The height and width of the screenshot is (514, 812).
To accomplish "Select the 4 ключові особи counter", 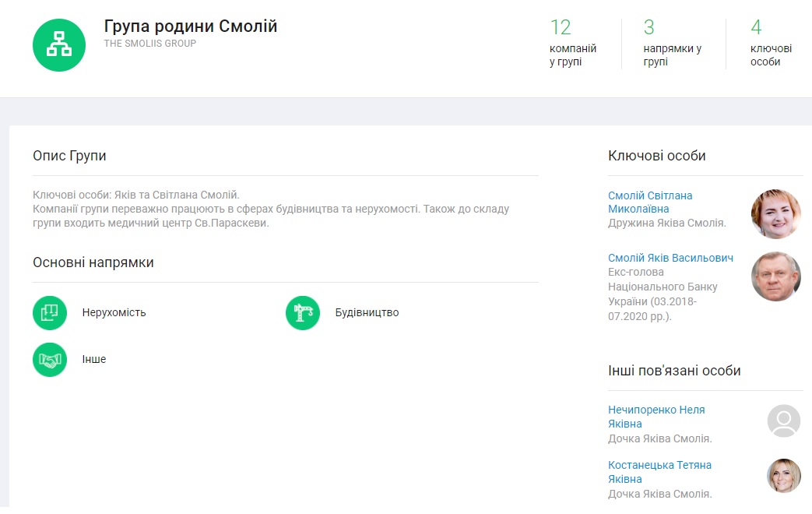I will pos(770,44).
